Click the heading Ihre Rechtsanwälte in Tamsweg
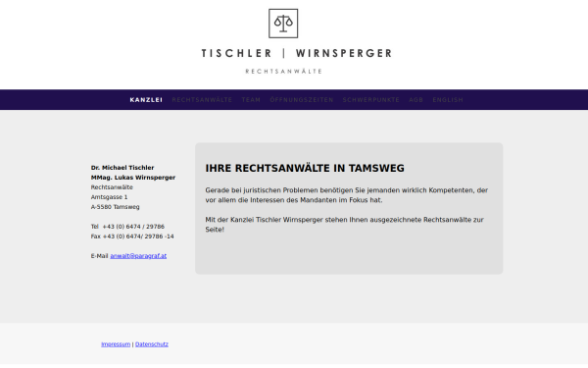 click(x=305, y=168)
